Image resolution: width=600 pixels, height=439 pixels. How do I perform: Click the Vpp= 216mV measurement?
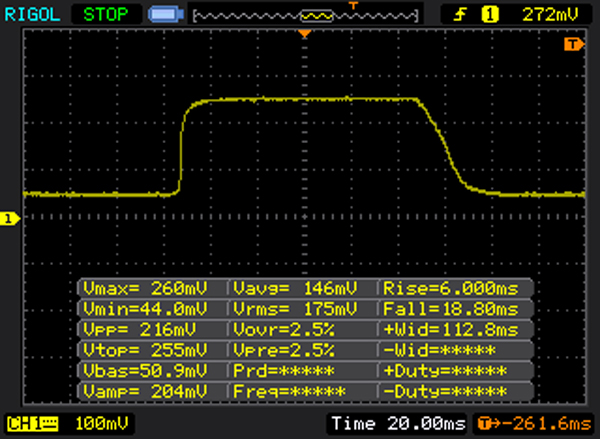140,330
